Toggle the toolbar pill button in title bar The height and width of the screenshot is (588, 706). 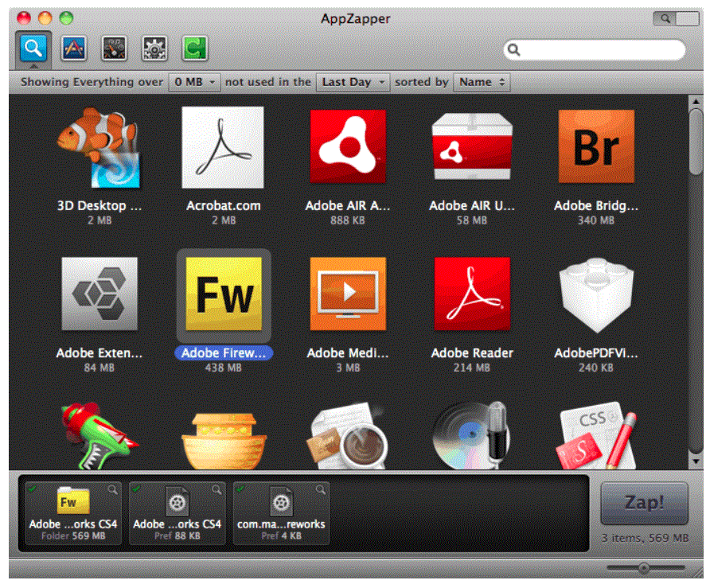click(676, 18)
